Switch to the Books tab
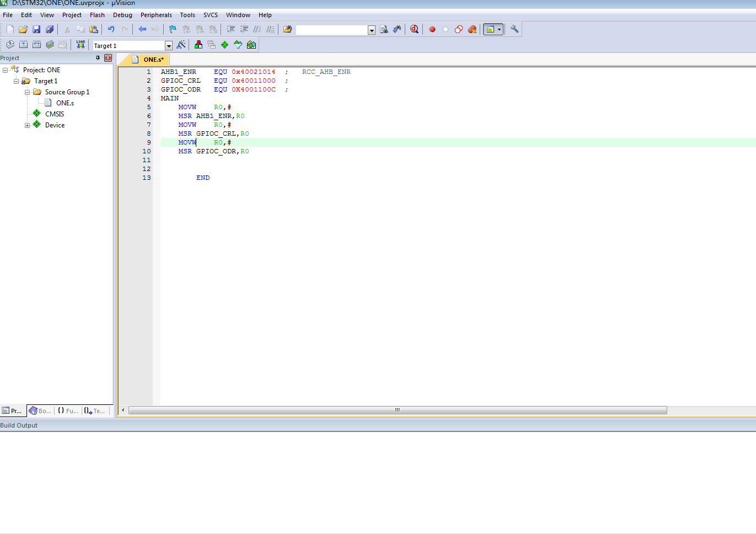The height and width of the screenshot is (534, 756). click(x=40, y=411)
